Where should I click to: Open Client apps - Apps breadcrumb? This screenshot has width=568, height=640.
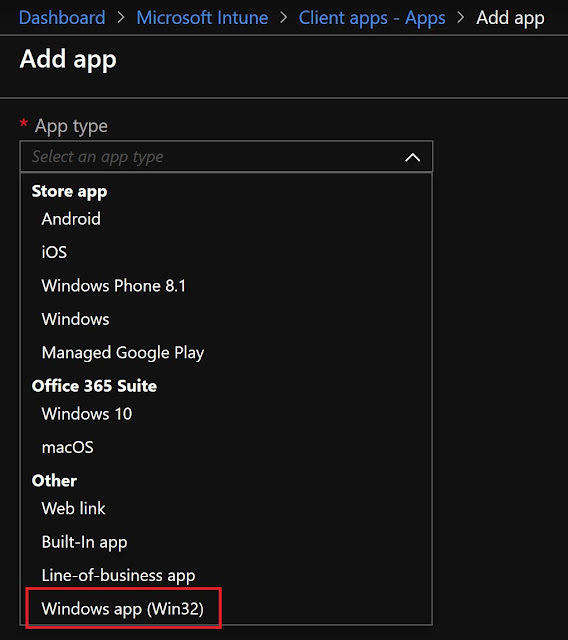coord(372,19)
